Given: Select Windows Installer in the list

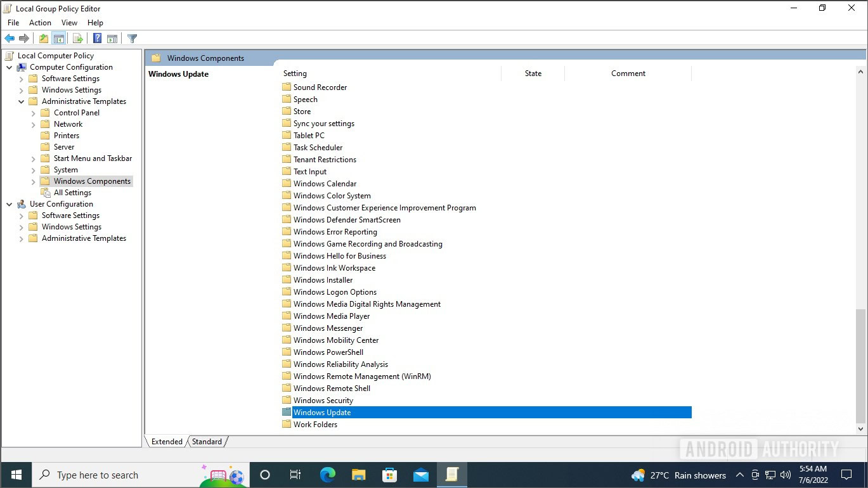Looking at the screenshot, I should [323, 280].
